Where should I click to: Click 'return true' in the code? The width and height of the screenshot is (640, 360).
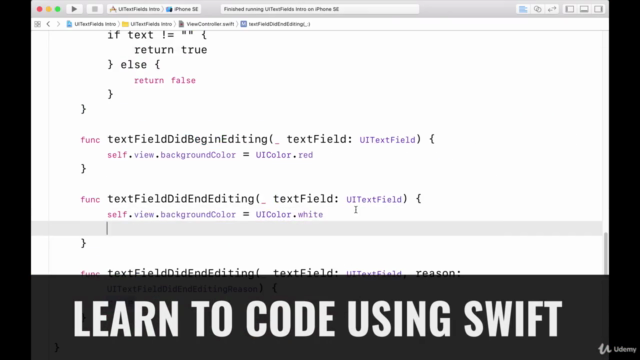[171, 50]
